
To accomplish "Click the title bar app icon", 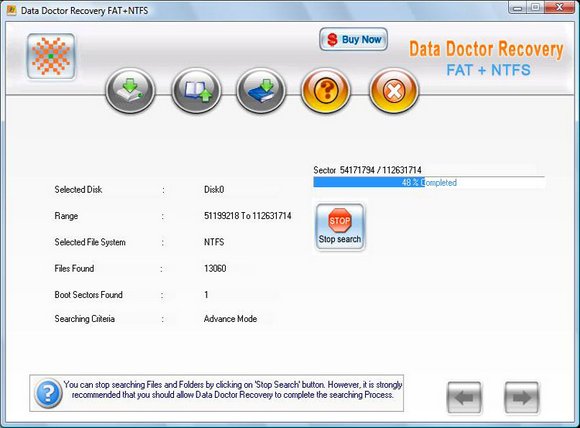I will tap(12, 10).
